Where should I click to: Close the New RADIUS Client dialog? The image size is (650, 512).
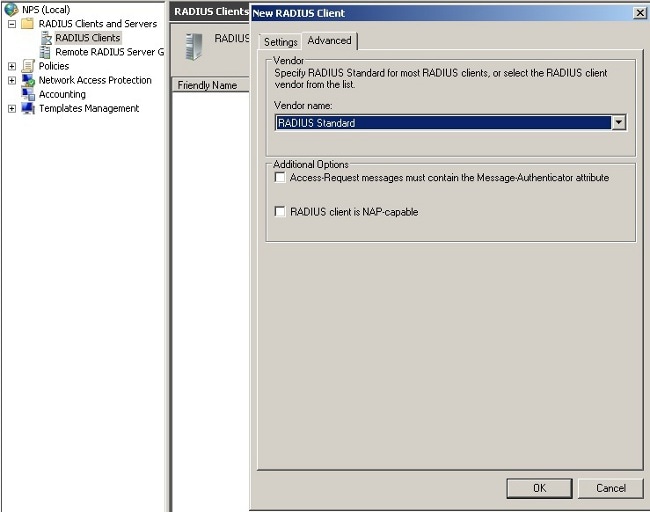(640, 13)
